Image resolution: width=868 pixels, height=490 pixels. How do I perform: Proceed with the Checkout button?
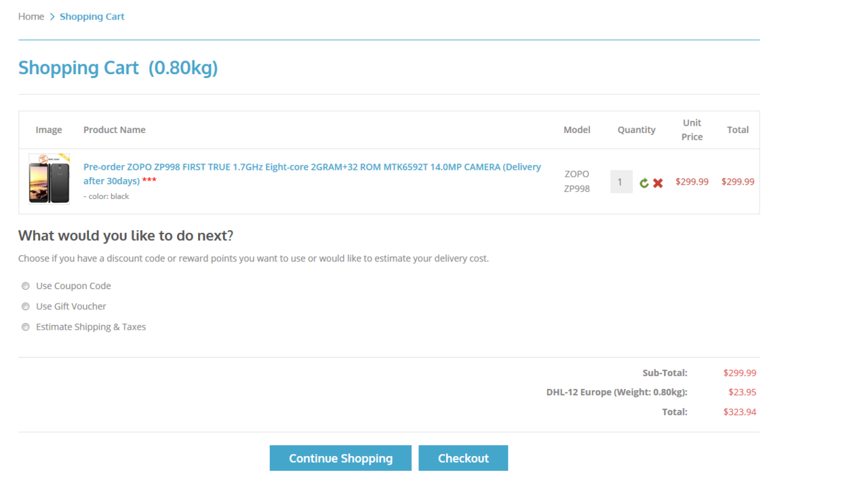click(x=463, y=458)
